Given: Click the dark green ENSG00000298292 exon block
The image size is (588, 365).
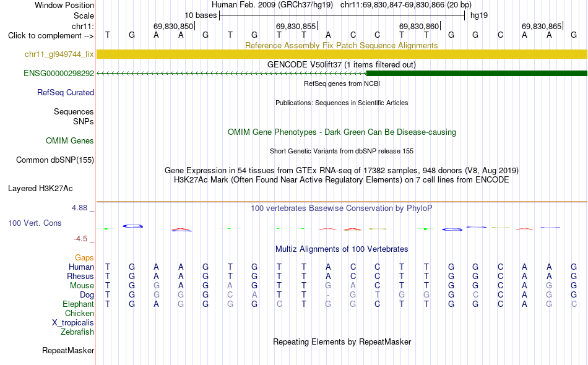Looking at the screenshot, I should click(x=477, y=74).
